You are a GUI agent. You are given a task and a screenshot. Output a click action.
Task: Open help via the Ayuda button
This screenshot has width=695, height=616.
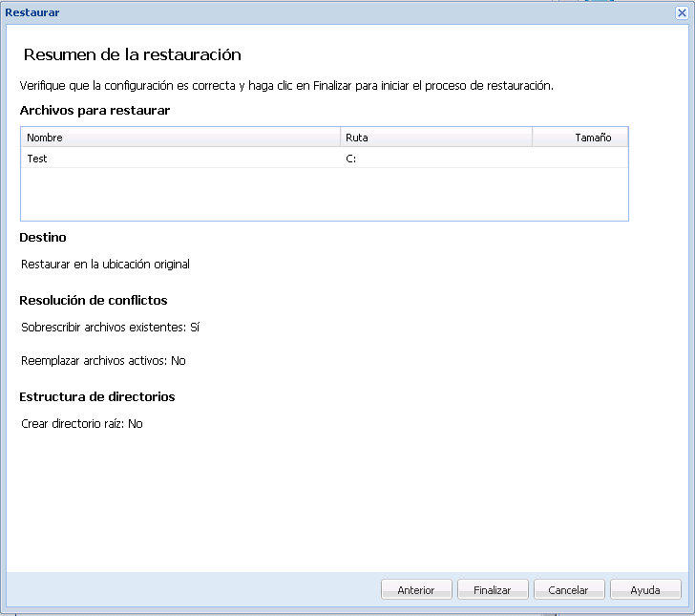tap(645, 590)
